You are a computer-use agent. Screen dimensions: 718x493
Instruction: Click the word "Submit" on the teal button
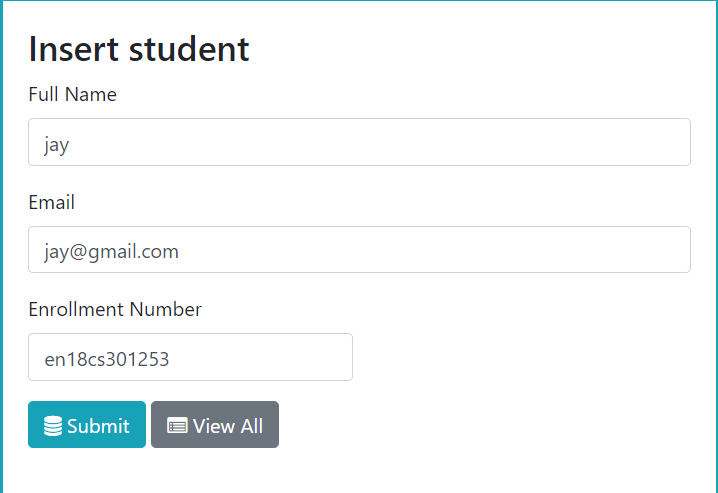click(98, 426)
